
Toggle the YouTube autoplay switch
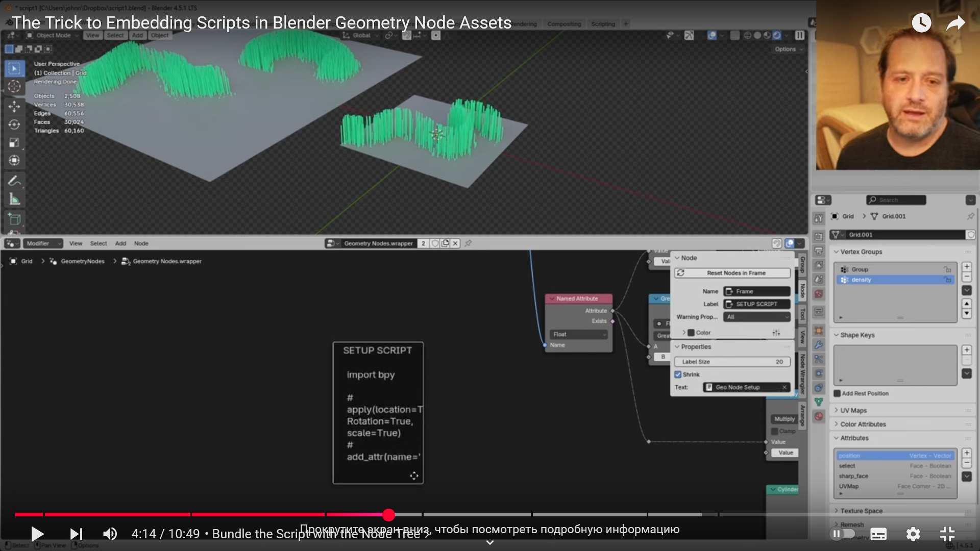click(842, 534)
